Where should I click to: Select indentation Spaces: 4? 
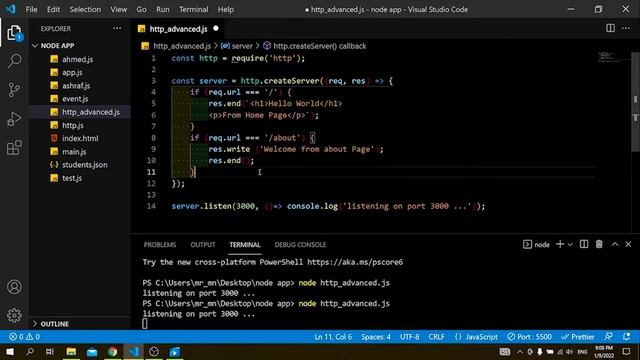pyautogui.click(x=376, y=337)
